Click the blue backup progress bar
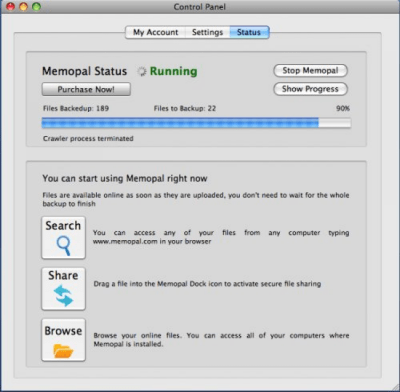The image size is (400, 392). (196, 123)
